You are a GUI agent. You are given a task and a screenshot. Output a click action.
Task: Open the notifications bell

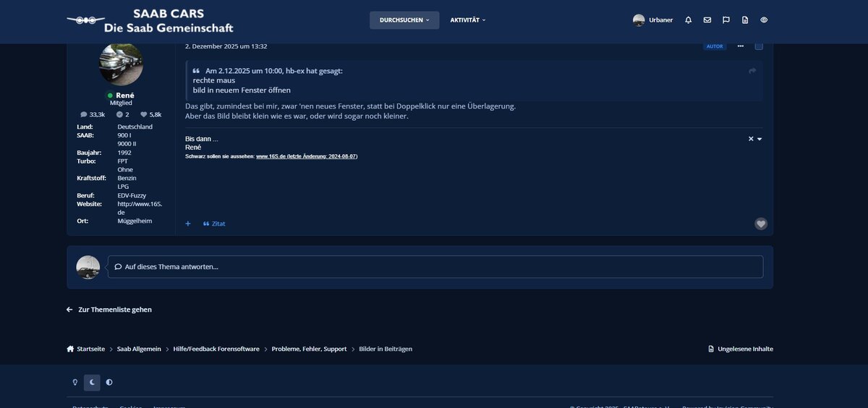[688, 20]
